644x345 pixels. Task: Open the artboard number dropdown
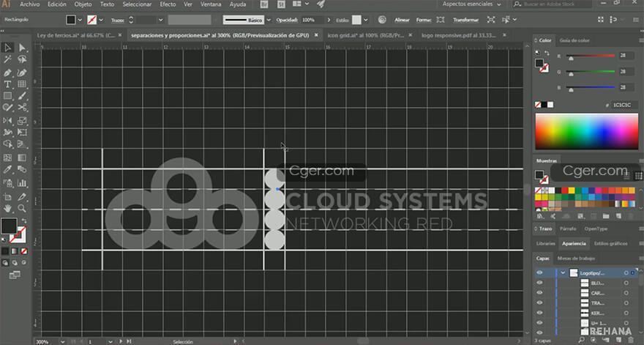pyautogui.click(x=110, y=341)
